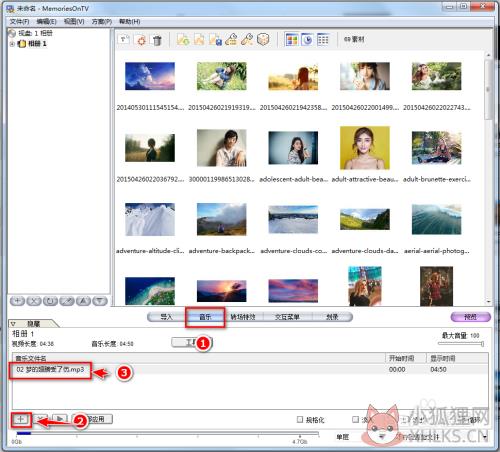The width and height of the screenshot is (500, 452).
Task: Click the orange picture page toolbar icon
Action: click(x=199, y=40)
